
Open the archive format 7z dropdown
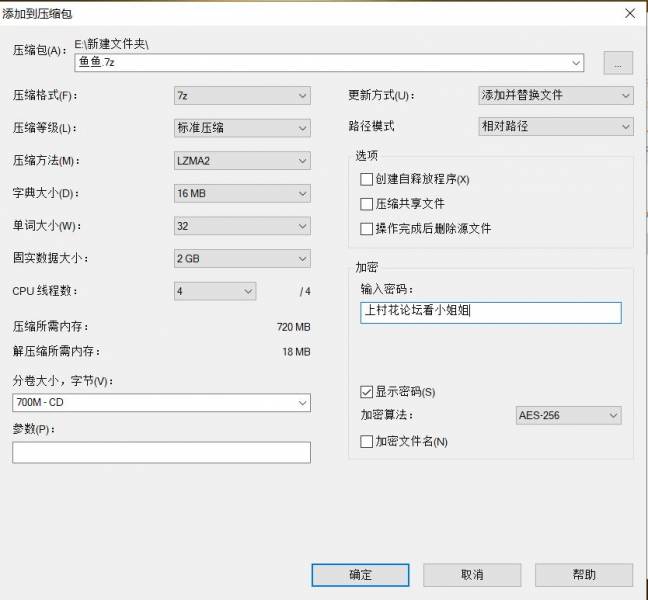[241, 96]
